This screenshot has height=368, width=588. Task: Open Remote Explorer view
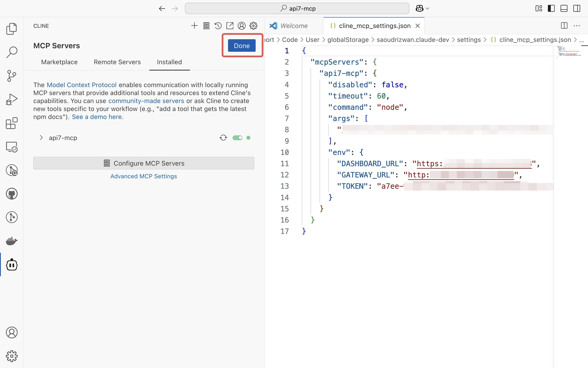click(11, 147)
